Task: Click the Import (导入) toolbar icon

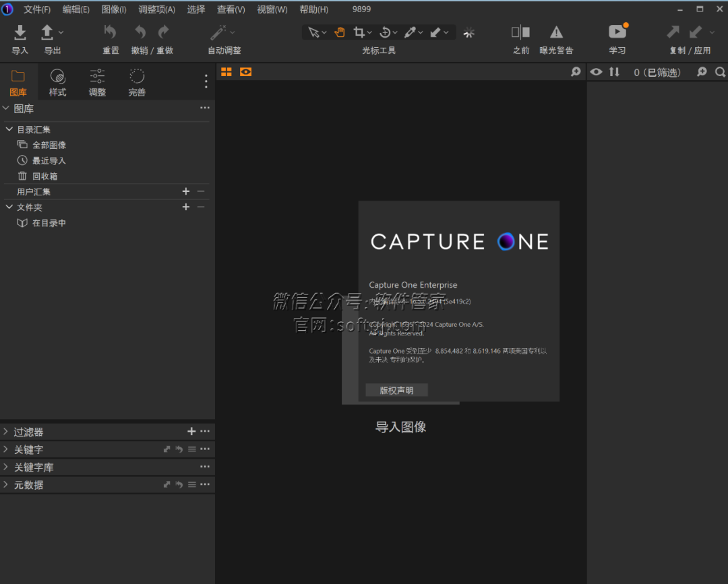Action: 20,32
